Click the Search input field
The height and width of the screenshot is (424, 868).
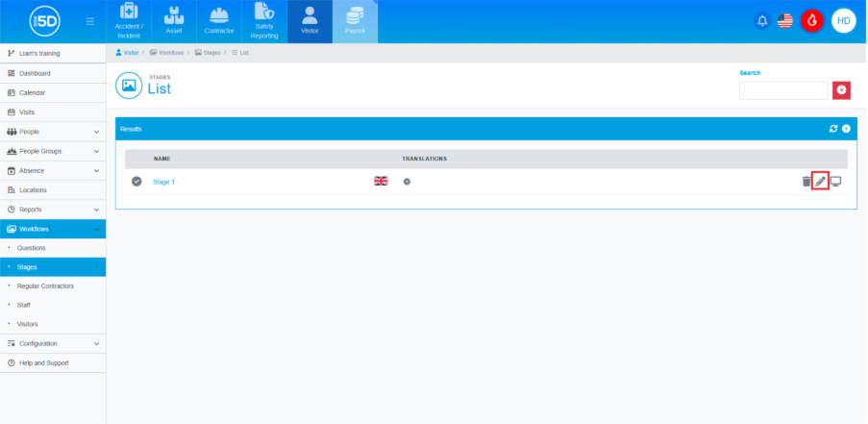point(782,90)
